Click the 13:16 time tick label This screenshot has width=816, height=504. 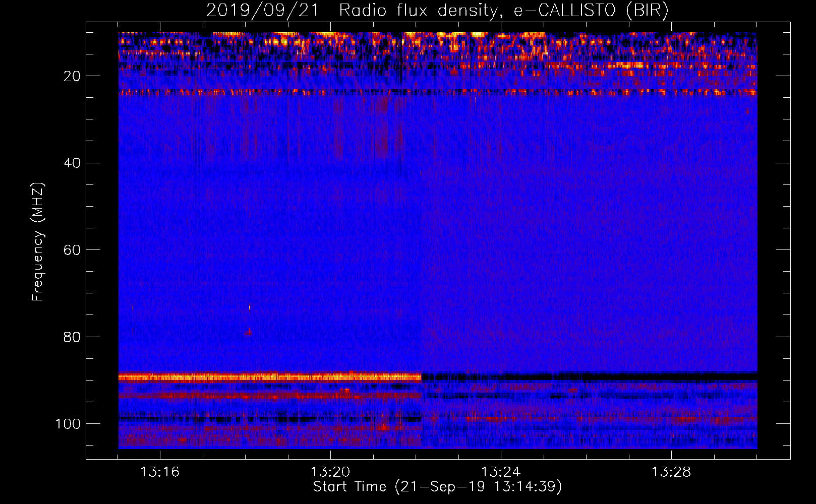[x=160, y=472]
